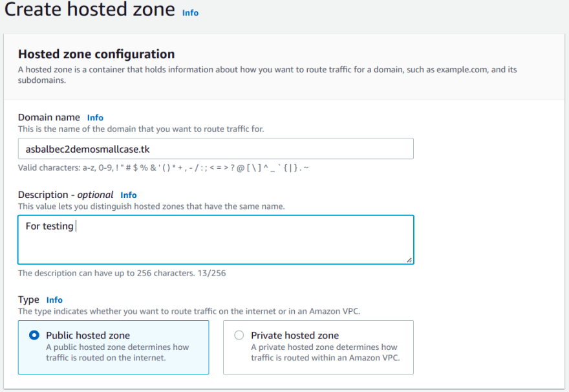The width and height of the screenshot is (569, 392).
Task: Click the Domain name field label
Action: tap(49, 117)
